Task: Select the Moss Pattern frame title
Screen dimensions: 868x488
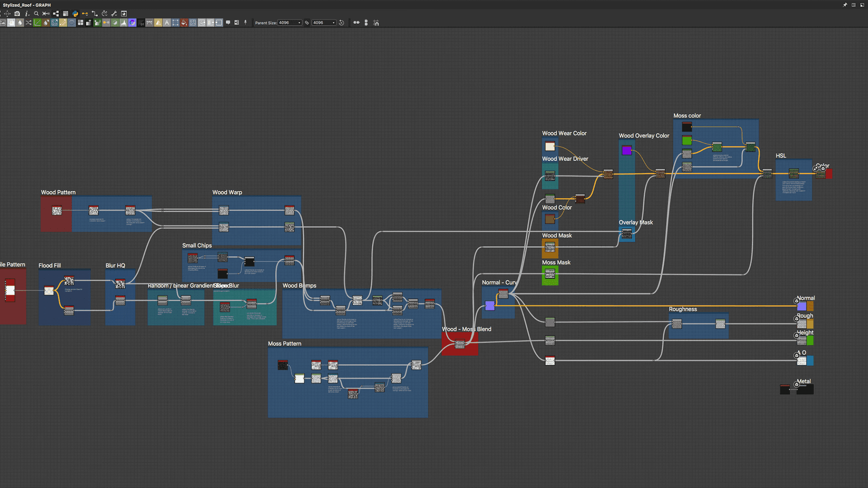Action: click(284, 343)
